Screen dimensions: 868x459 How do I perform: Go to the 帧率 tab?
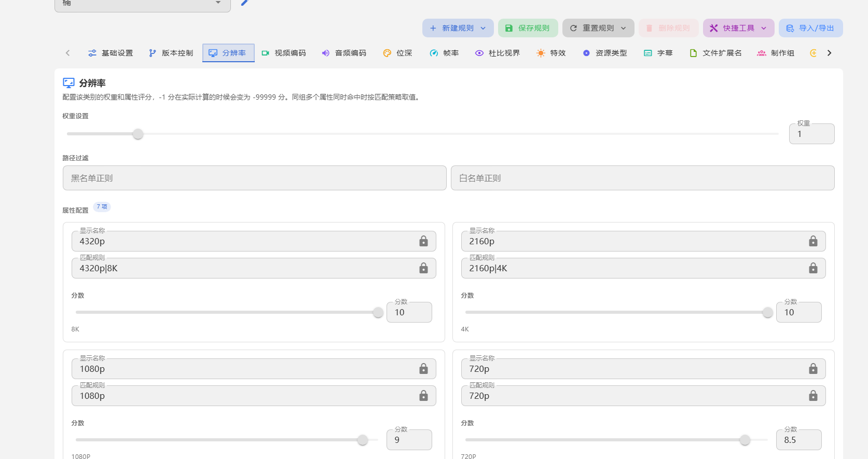(444, 53)
